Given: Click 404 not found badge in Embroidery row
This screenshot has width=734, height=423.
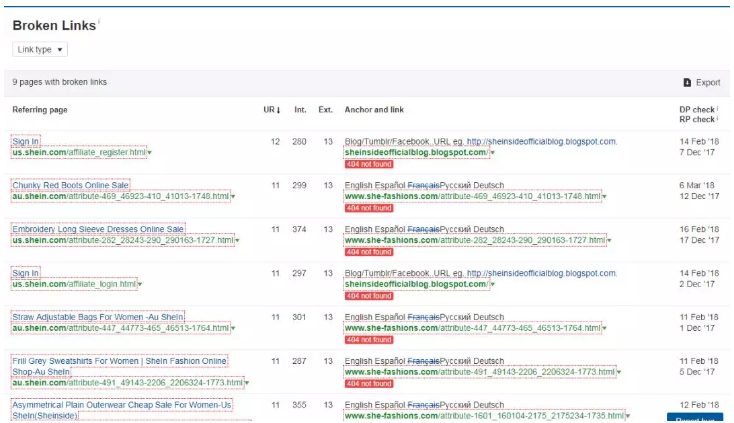Looking at the screenshot, I should coord(369,252).
